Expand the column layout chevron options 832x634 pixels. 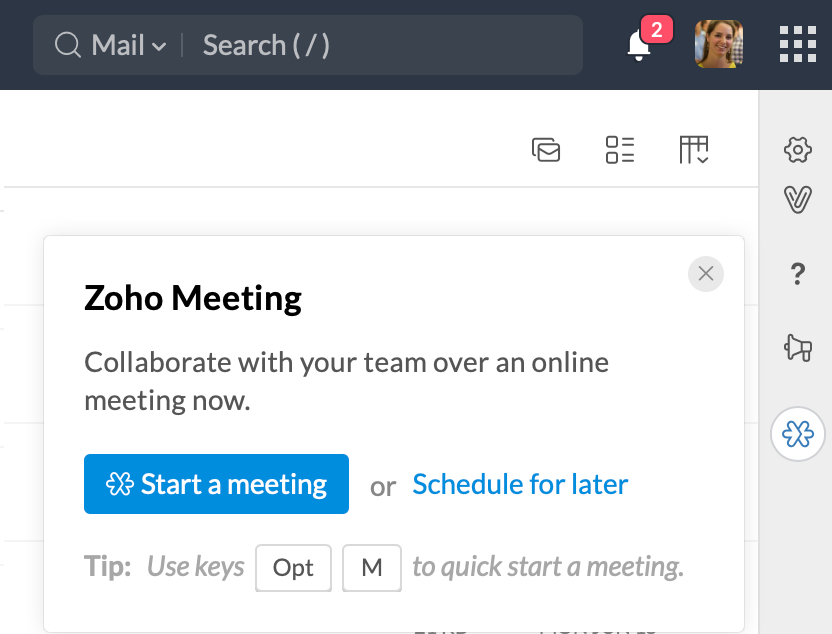703,158
